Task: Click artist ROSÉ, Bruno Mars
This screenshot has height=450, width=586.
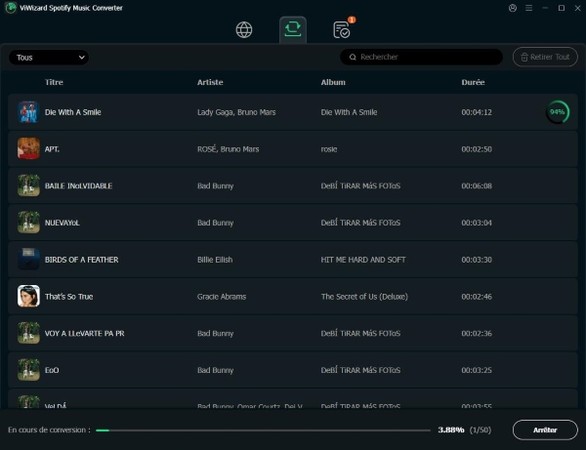Action: [x=228, y=149]
